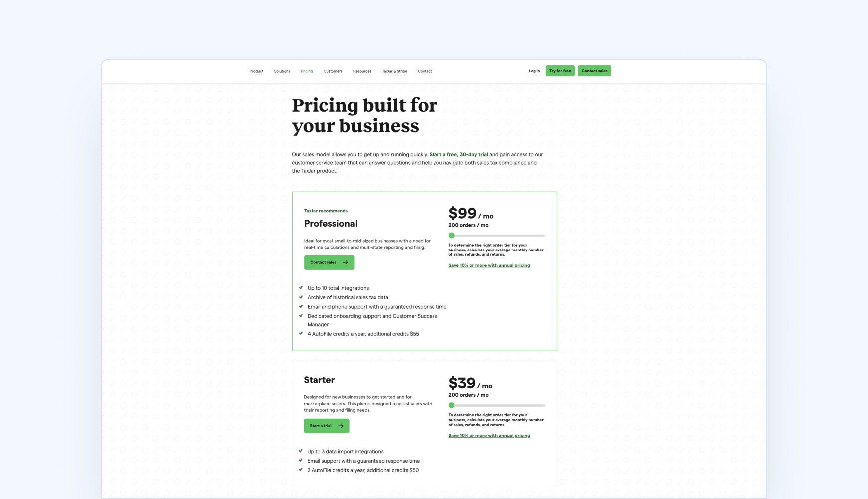Click the Starter plan slider track
Screen dimensions: 868x499
(x=497, y=405)
